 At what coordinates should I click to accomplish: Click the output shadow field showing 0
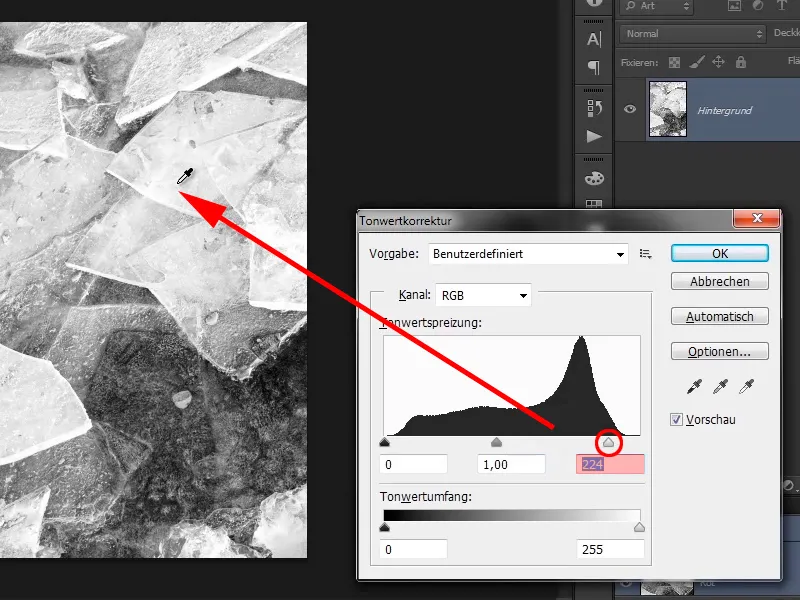pyautogui.click(x=414, y=549)
